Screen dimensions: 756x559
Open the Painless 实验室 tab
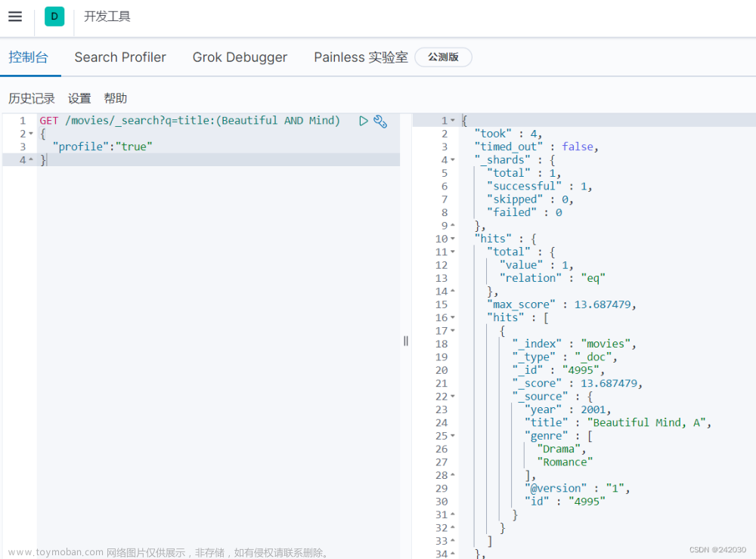click(x=361, y=57)
